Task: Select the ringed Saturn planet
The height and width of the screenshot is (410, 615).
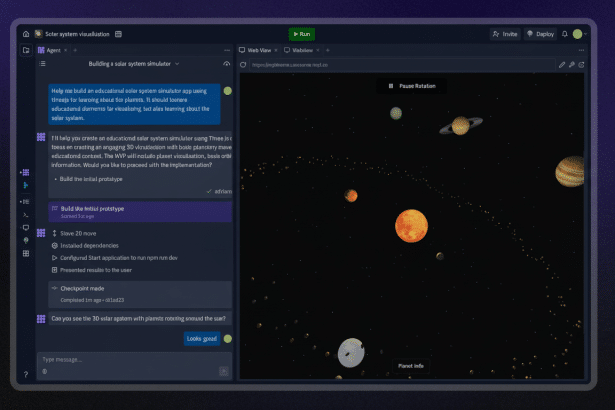Action: tap(461, 126)
